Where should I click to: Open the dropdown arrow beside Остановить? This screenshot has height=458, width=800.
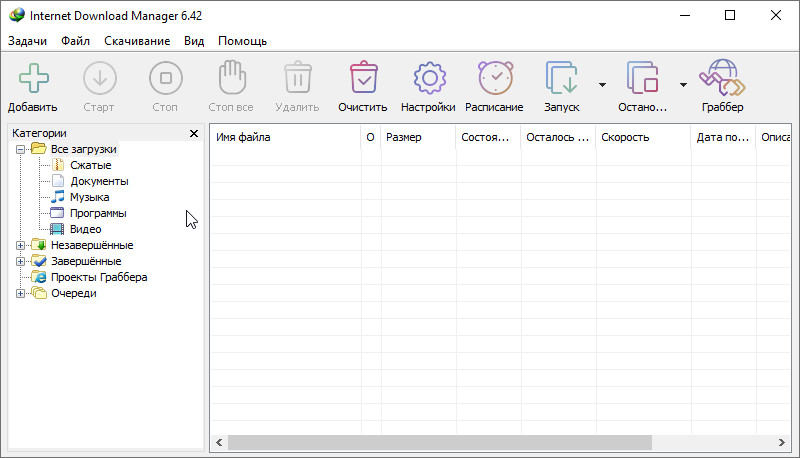[683, 85]
